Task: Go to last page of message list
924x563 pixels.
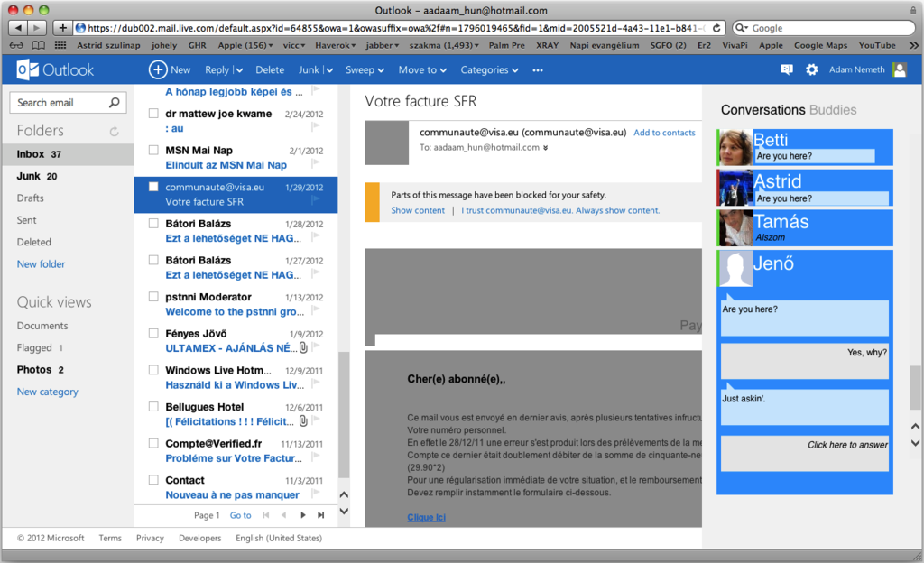Action: pyautogui.click(x=321, y=515)
